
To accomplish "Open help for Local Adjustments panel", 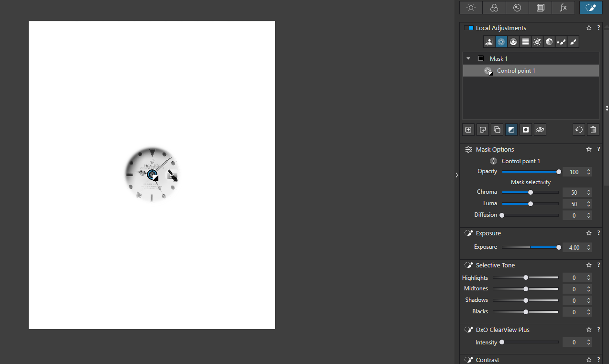I will (598, 28).
